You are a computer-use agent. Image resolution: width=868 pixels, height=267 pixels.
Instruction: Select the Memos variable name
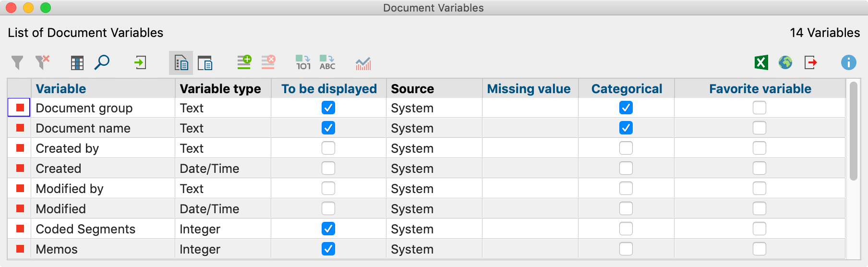pos(57,249)
